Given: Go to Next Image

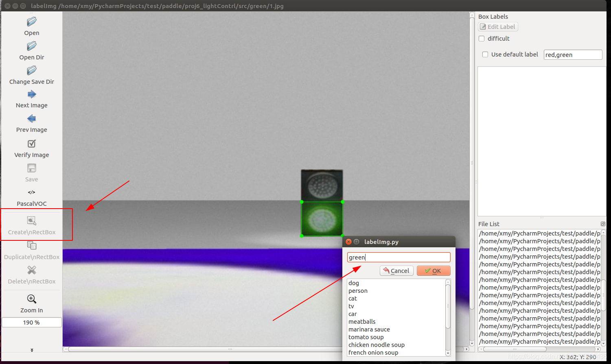Looking at the screenshot, I should pyautogui.click(x=31, y=99).
